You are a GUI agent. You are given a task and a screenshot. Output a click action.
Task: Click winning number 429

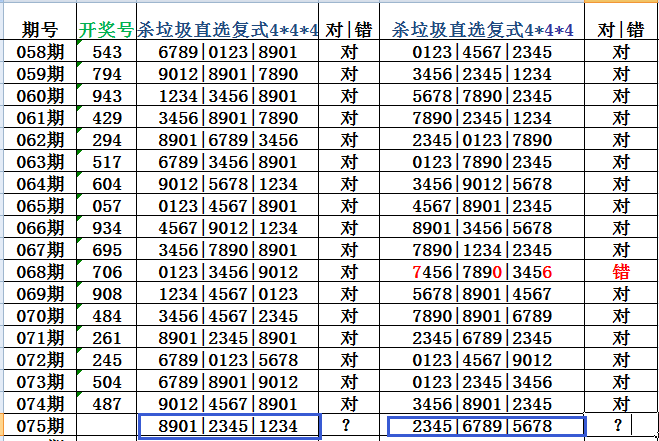coord(106,117)
